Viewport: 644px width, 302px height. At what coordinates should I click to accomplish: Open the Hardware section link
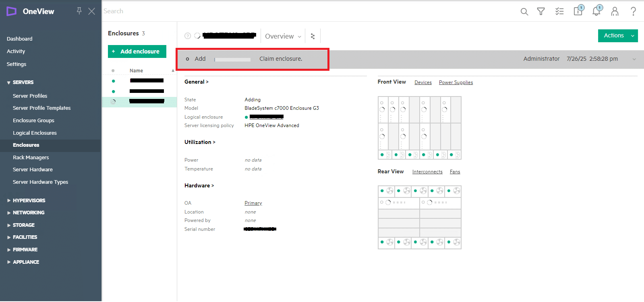[199, 185]
